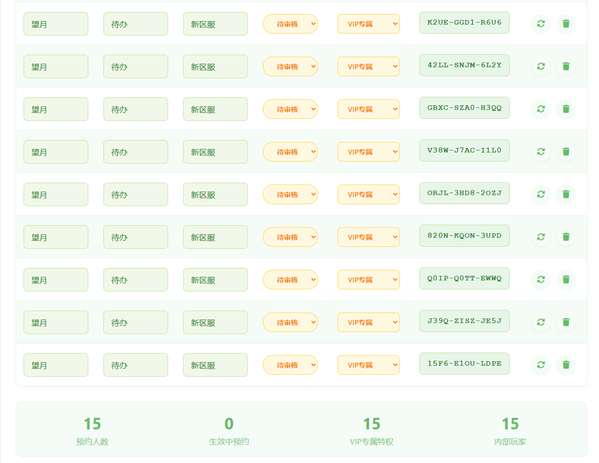599x463 pixels.
Task: Click the last summary count of 15
Action: pyautogui.click(x=510, y=424)
